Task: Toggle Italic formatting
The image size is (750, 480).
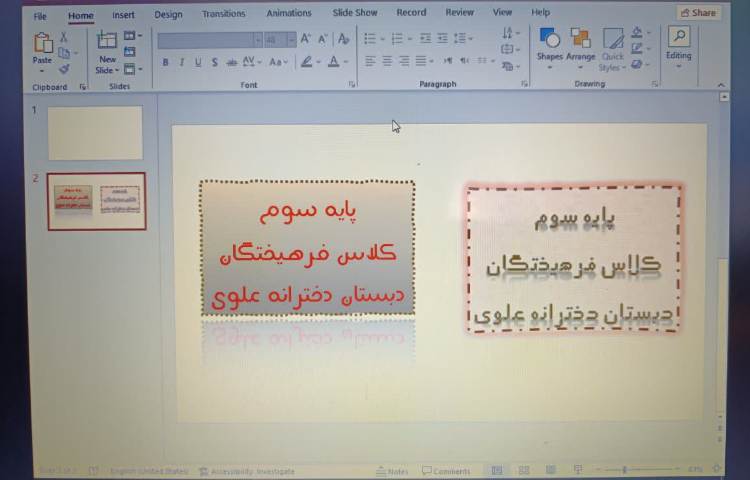Action: tap(182, 62)
